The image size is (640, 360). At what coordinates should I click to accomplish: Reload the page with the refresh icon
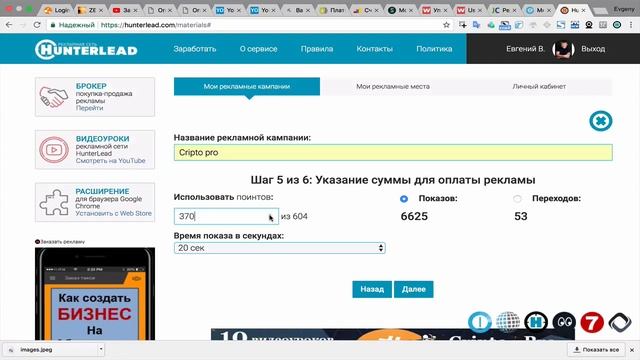coord(37,25)
